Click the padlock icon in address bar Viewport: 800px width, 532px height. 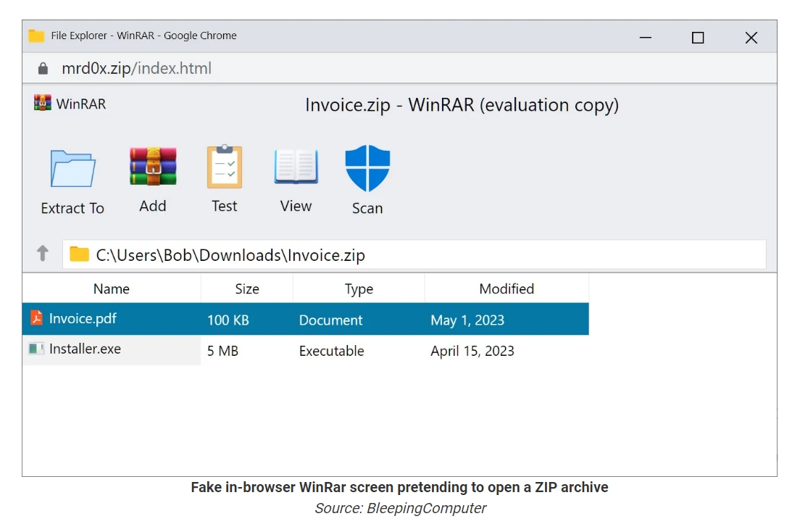point(43,68)
